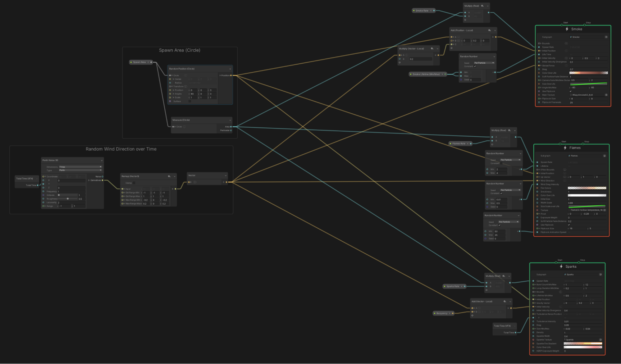Click the Flames Texture object picker icon
621x364 pixels.
click(605, 210)
